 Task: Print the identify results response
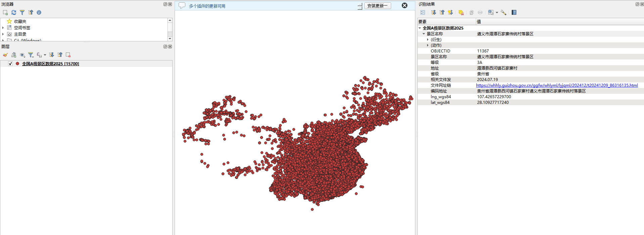[480, 12]
